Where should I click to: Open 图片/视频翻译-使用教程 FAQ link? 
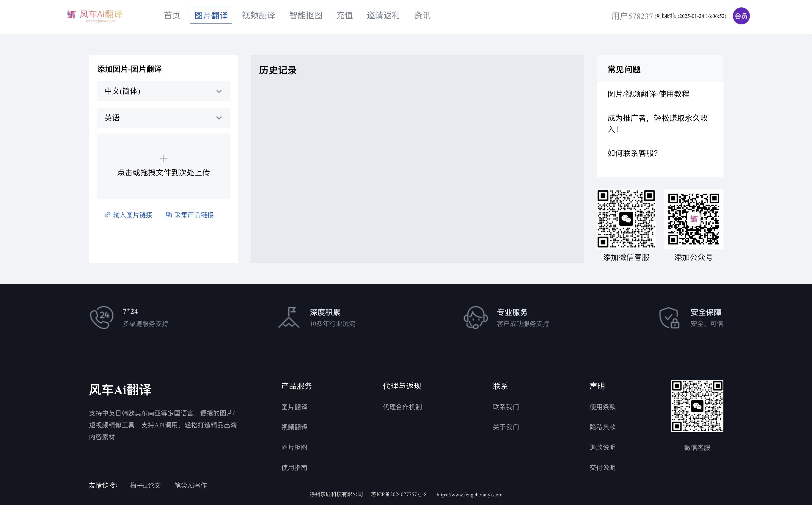click(648, 94)
